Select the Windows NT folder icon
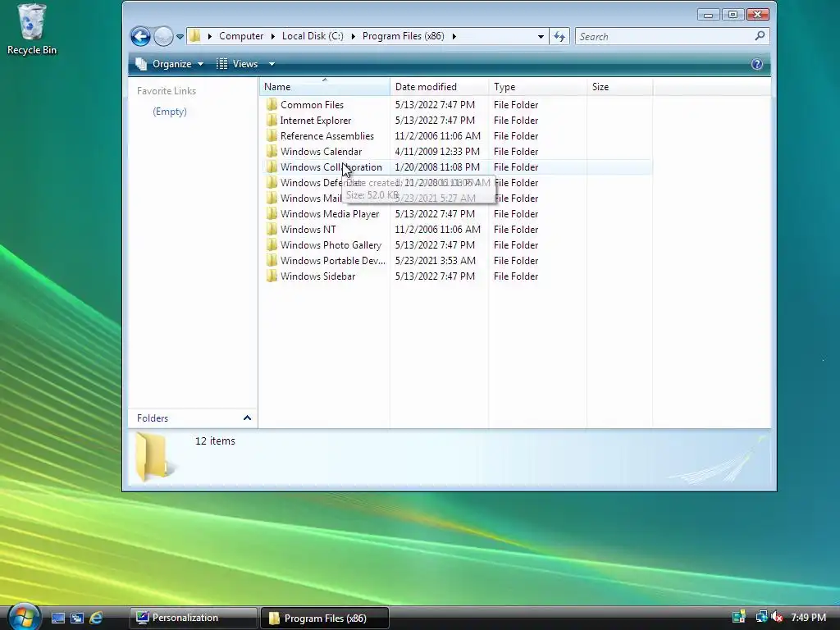840x630 pixels. pyautogui.click(x=272, y=229)
